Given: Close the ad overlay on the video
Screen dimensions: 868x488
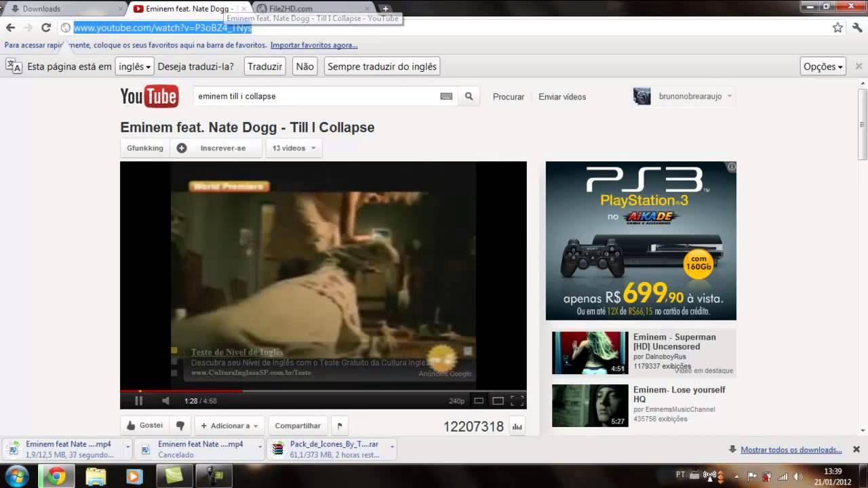Looking at the screenshot, I should 468,351.
